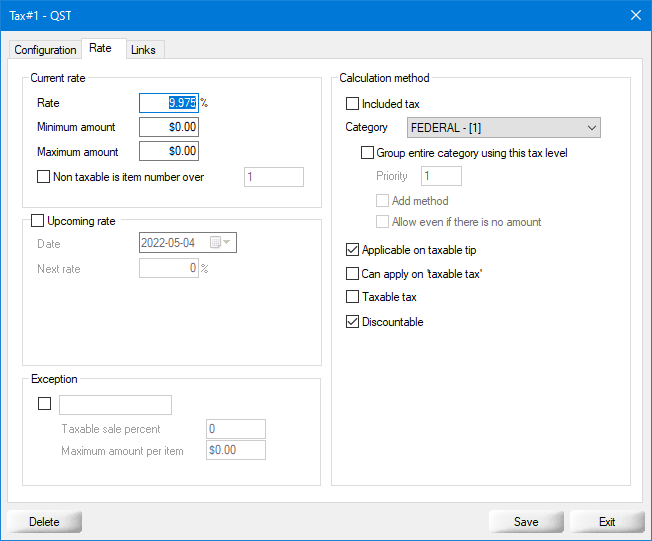Select the Rate tab
652x541 pixels.
100,48
